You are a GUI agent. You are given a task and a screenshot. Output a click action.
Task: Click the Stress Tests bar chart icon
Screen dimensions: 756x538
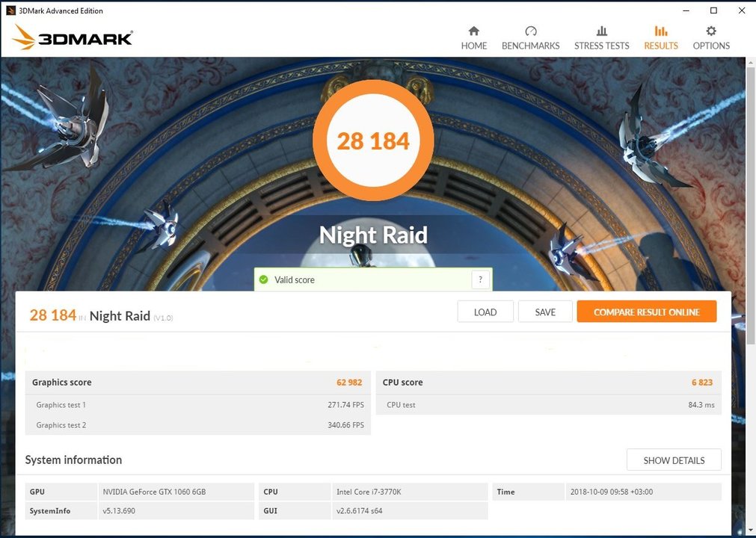pos(602,31)
